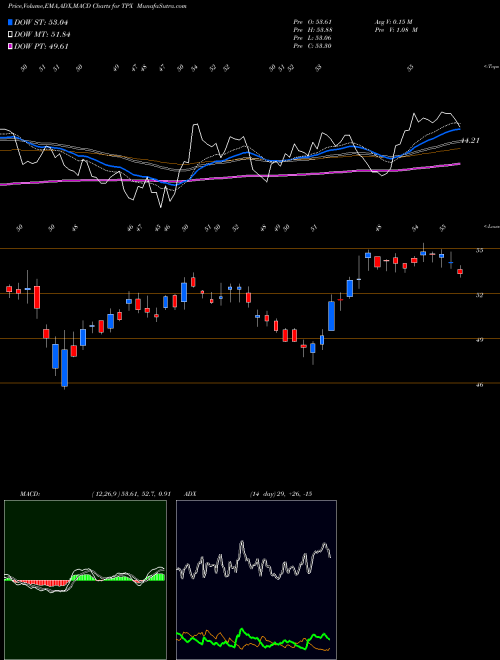Click the 44.21 label on EMA chart
500x660 pixels.
pos(470,141)
